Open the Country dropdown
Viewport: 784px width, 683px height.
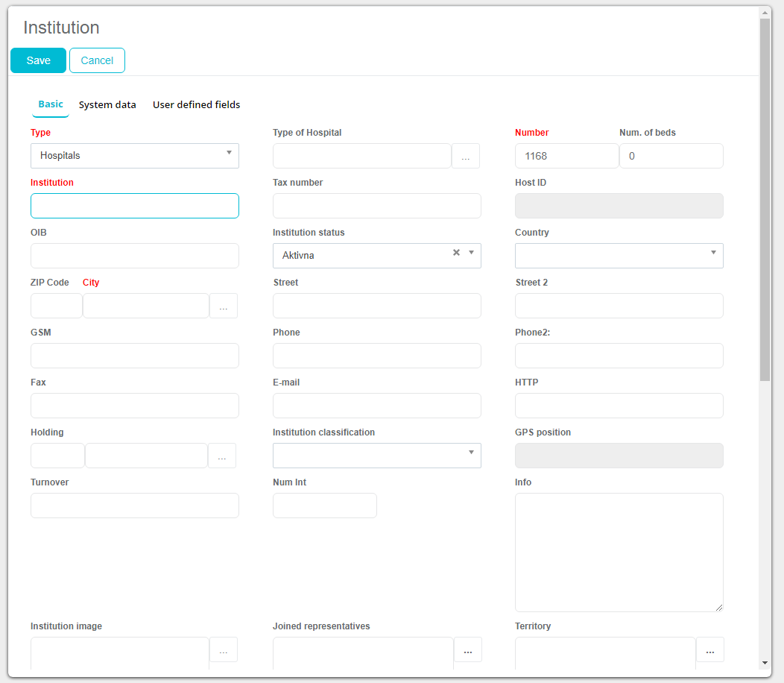pos(619,256)
